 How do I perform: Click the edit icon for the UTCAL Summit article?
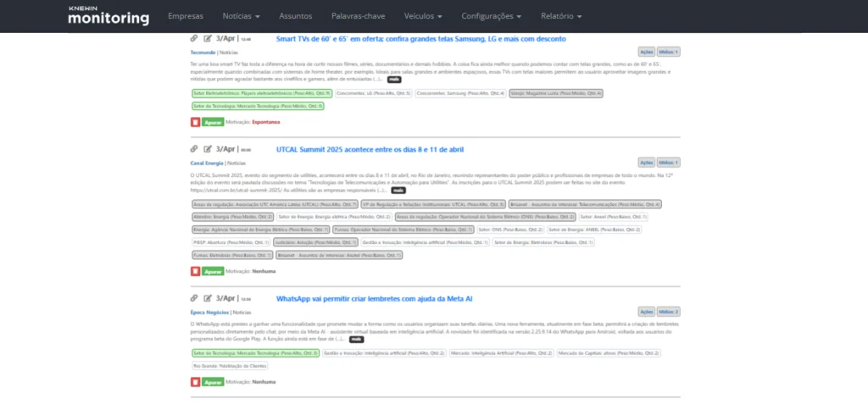[208, 149]
